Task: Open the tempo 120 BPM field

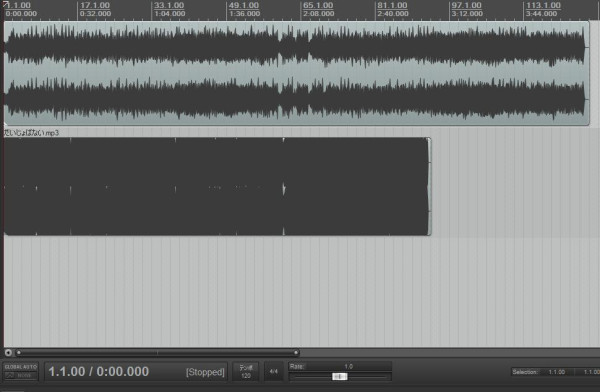Action: click(246, 371)
